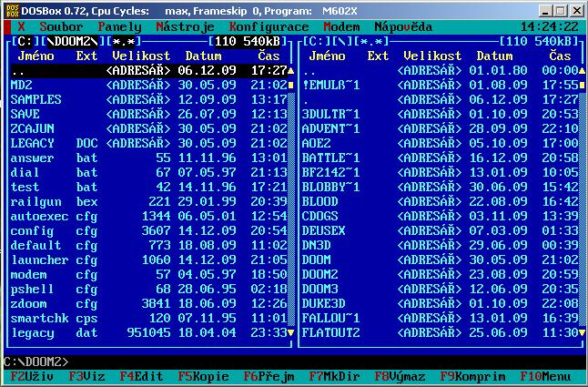Select the launcher cfg file
588x387 pixels.
pyautogui.click(x=149, y=260)
